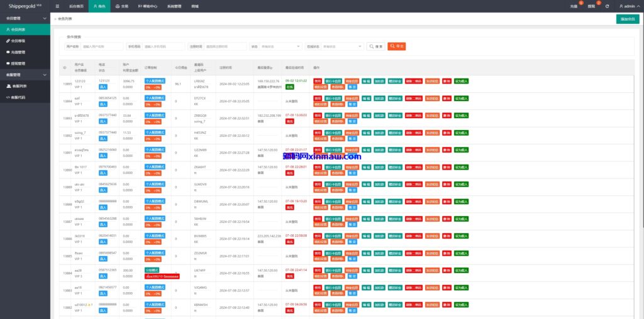Click the 搜索 search button
Viewport: 644px width, 319px height.
tap(376, 46)
